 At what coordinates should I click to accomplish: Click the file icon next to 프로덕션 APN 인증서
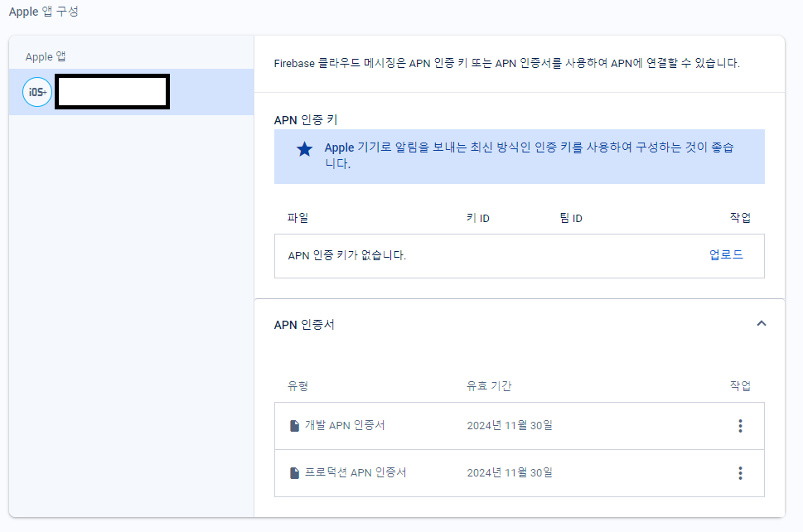294,473
